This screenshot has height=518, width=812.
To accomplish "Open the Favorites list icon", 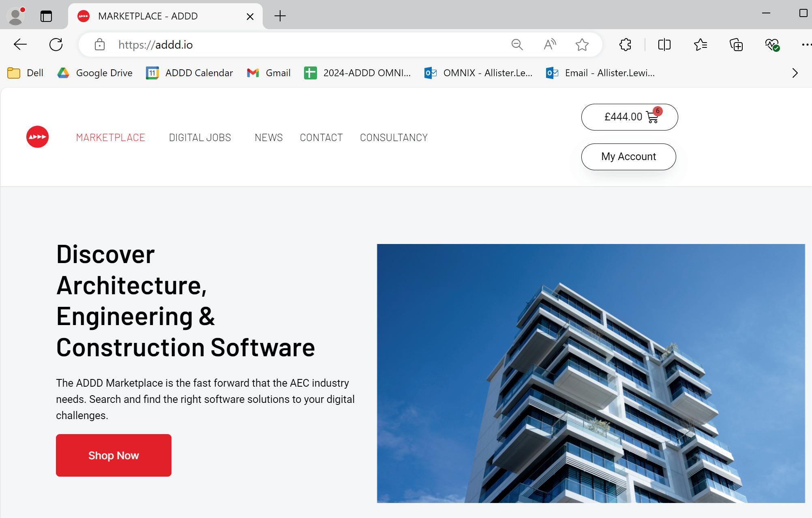I will click(x=700, y=45).
